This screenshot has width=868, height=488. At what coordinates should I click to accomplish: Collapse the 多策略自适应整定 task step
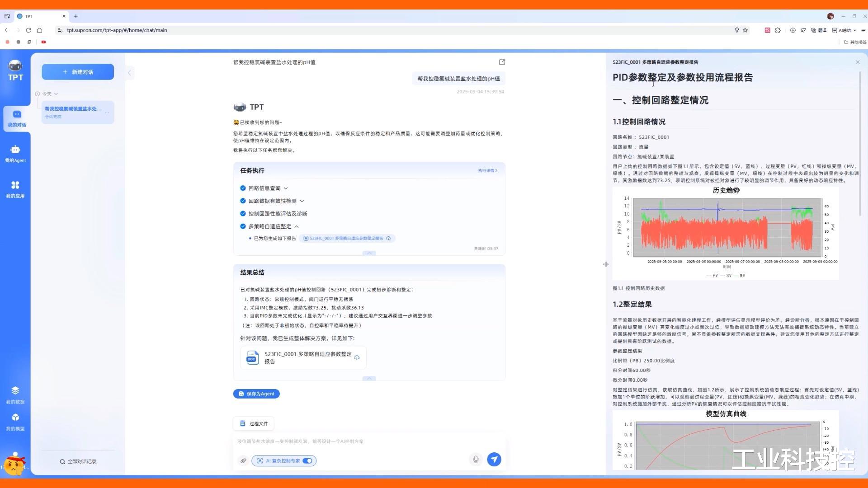coord(297,226)
